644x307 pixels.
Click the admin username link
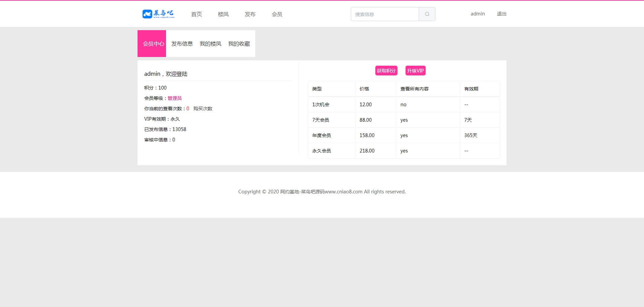pyautogui.click(x=477, y=14)
